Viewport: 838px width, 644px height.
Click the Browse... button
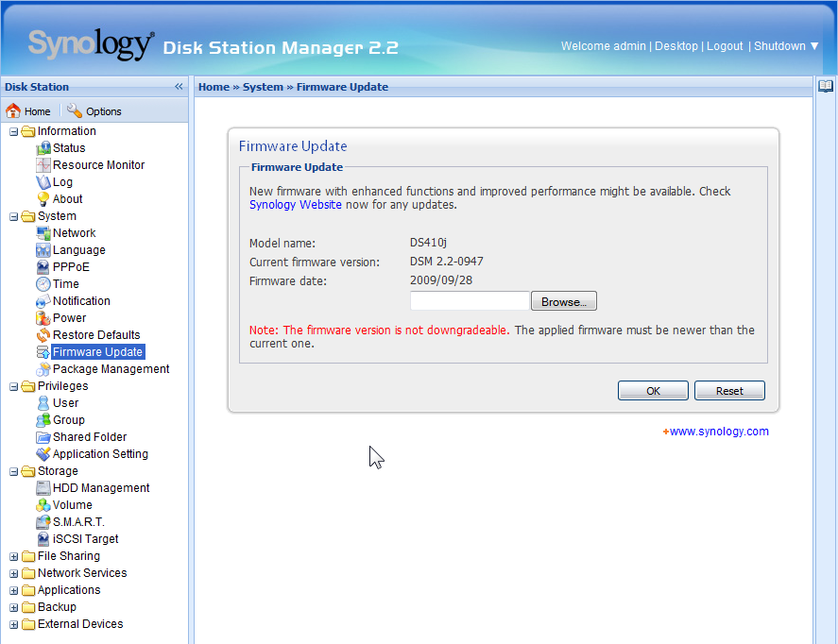(x=564, y=301)
